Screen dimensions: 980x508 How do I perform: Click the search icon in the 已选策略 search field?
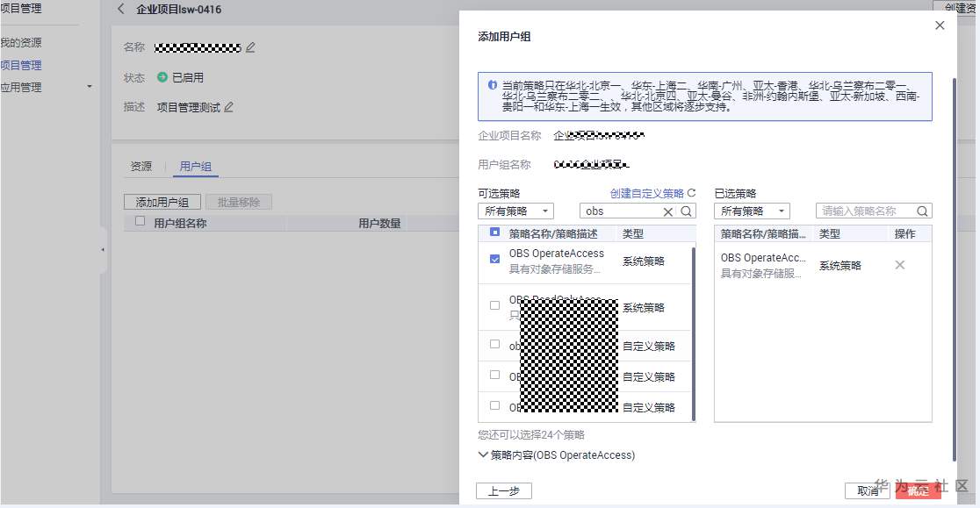click(922, 211)
